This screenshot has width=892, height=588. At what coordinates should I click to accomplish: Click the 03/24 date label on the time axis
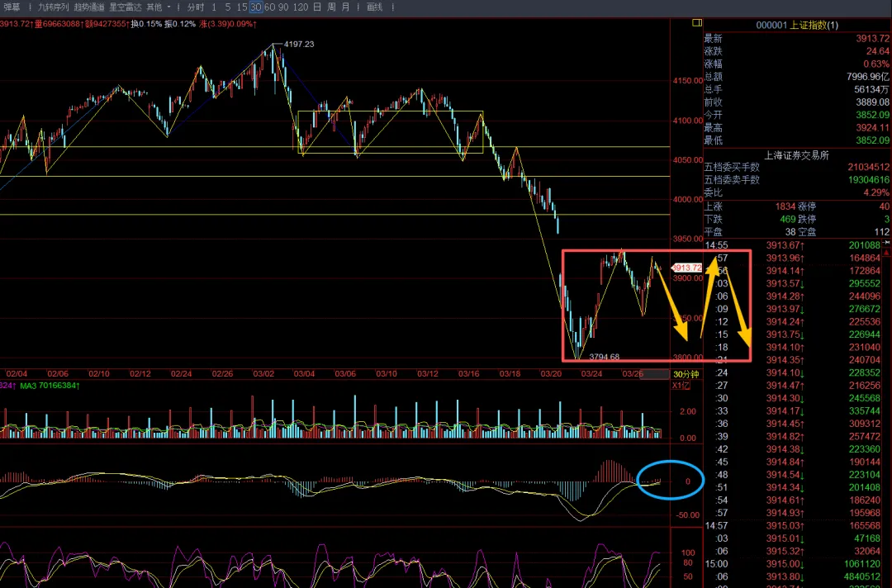(591, 373)
